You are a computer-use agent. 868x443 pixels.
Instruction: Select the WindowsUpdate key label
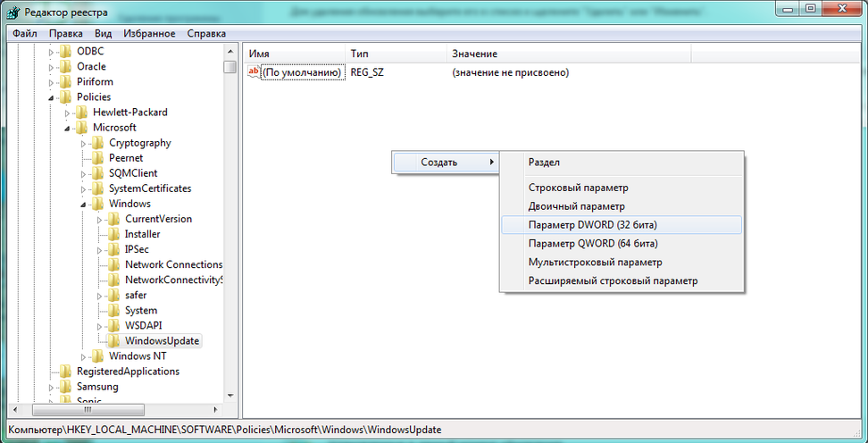[162, 340]
